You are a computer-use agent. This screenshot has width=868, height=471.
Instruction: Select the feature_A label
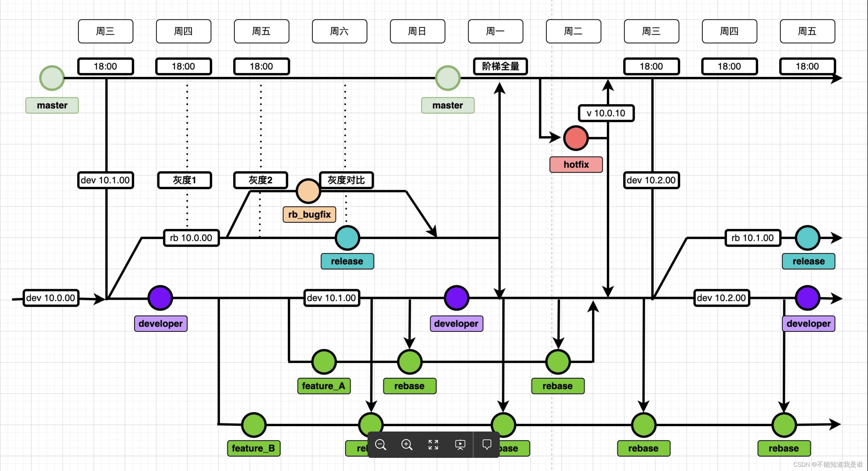(x=324, y=386)
